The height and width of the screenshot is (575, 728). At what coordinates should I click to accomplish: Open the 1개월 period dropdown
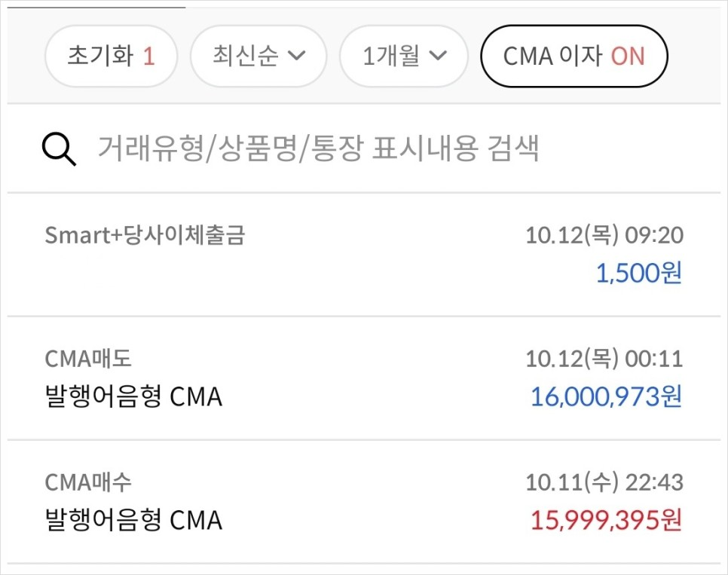click(x=404, y=57)
